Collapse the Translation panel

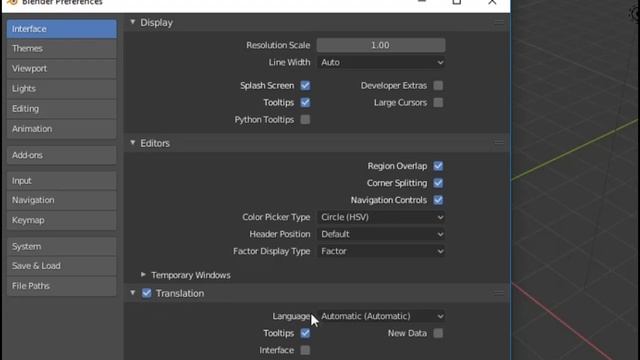(133, 293)
